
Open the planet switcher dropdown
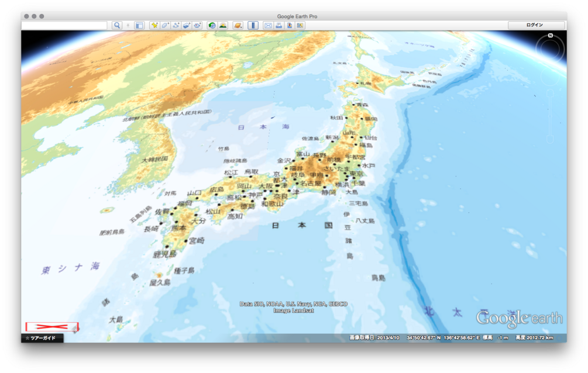(x=238, y=26)
